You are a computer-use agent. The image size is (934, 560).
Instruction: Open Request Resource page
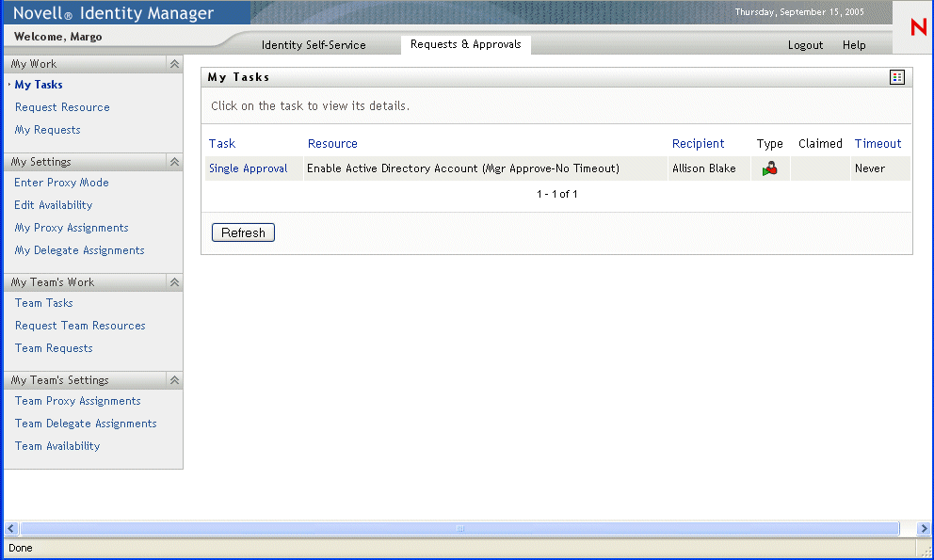click(62, 107)
